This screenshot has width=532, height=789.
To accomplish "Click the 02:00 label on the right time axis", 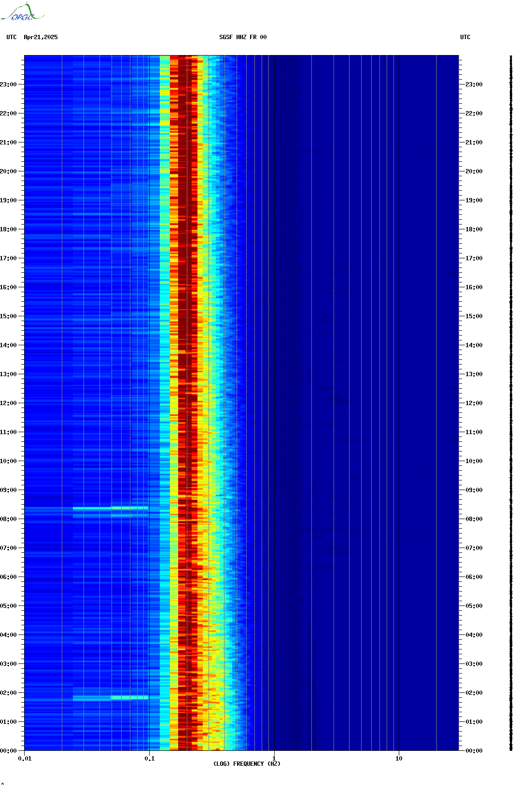I will coord(474,693).
